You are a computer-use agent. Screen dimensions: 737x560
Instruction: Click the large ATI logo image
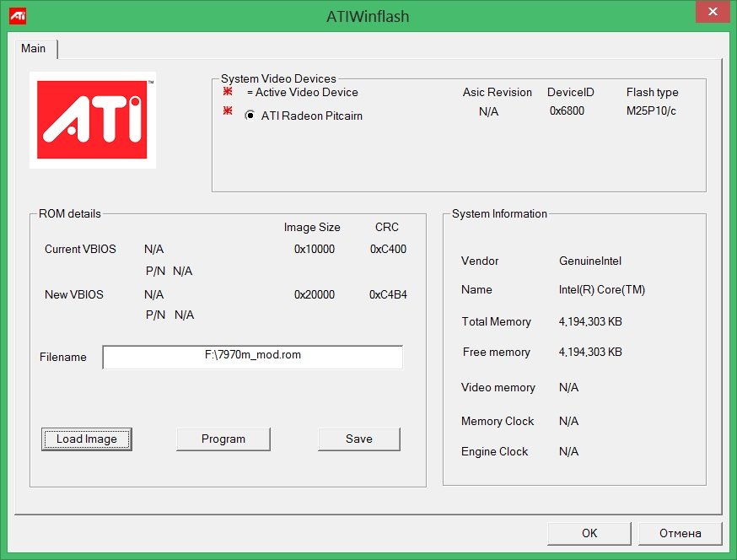(93, 120)
